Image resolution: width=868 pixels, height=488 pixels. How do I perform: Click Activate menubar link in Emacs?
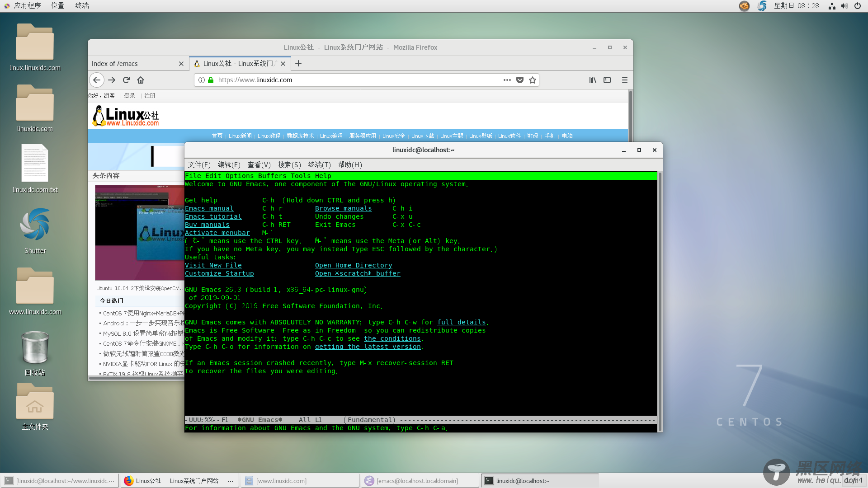217,233
